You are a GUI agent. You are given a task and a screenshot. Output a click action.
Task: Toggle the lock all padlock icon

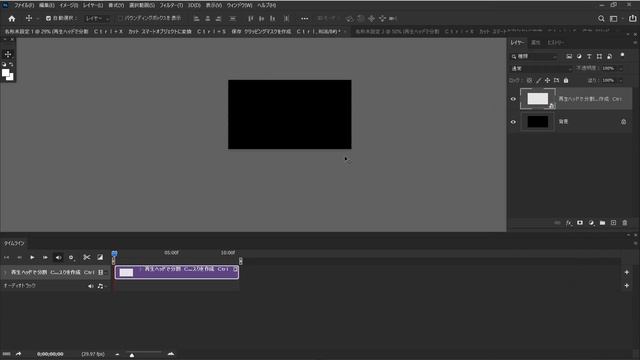(x=566, y=80)
